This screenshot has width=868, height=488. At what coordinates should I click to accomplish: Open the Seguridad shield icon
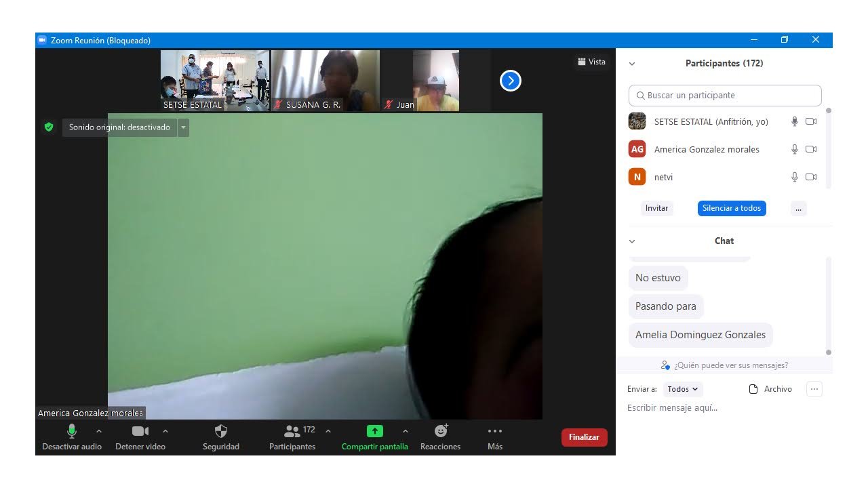point(221,431)
